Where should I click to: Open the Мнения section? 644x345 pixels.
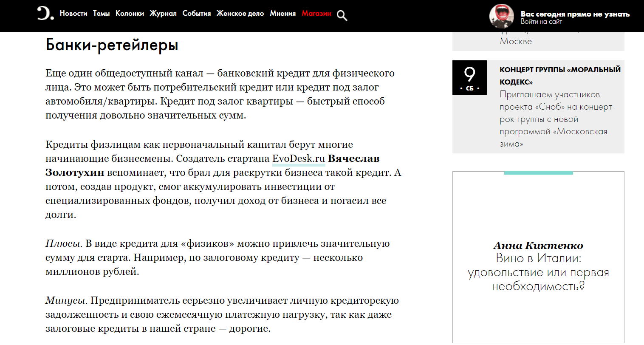[x=282, y=14]
